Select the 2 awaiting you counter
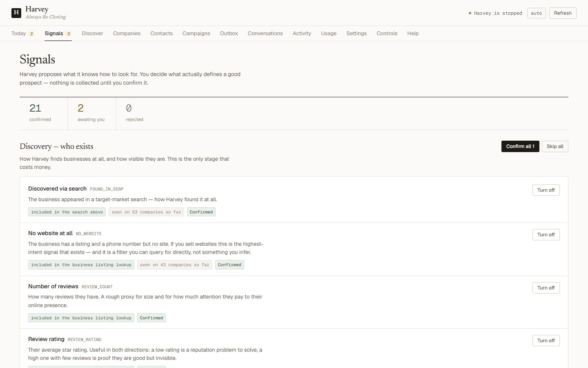Screen dimensions: 588x368 91,113
